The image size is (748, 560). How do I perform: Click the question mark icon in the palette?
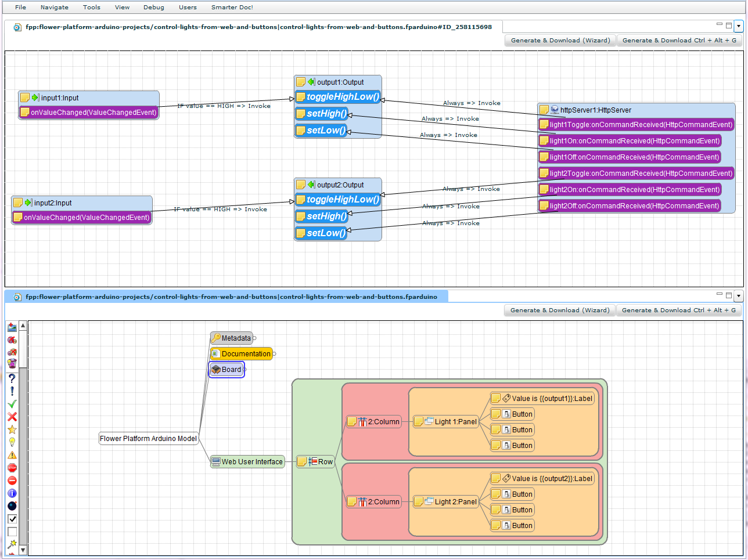click(x=12, y=378)
